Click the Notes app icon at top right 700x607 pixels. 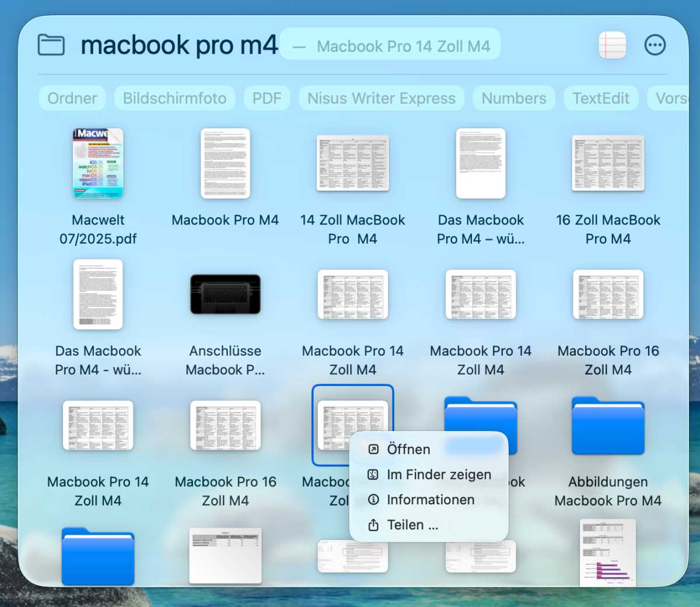[x=612, y=44]
